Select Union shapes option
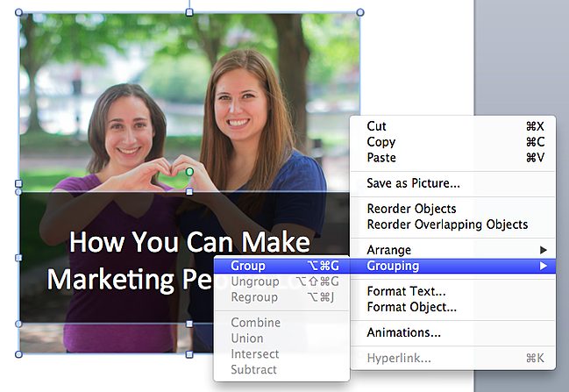Screen dimensions: 569x392 click(x=248, y=339)
